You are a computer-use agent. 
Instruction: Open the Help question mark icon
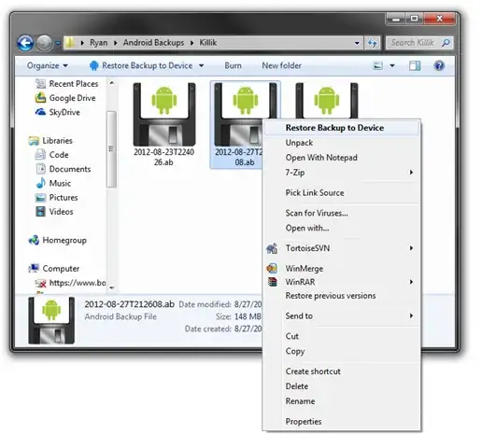pos(439,65)
